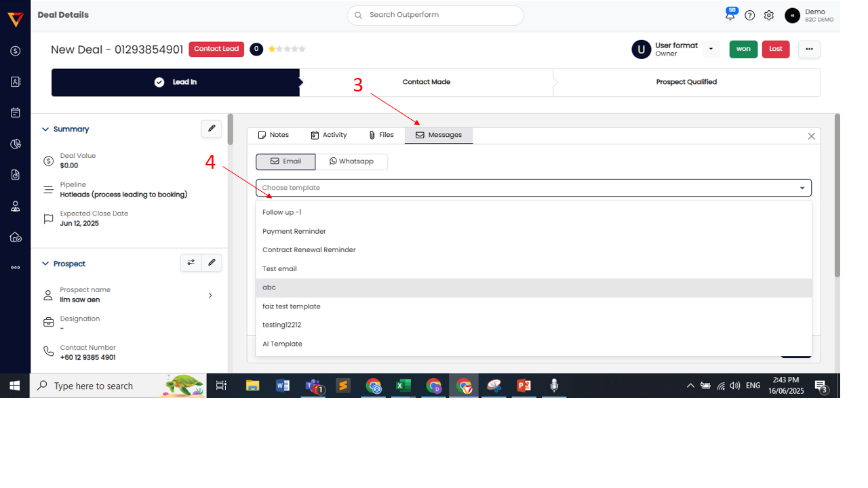Click the three-dots more icon in sidebar
868x488 pixels.
[16, 268]
